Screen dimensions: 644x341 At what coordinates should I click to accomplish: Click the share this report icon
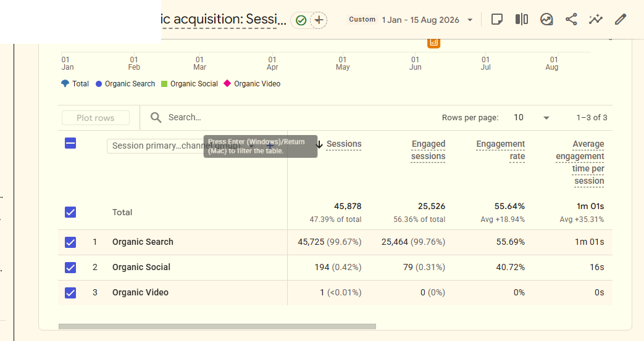[571, 19]
